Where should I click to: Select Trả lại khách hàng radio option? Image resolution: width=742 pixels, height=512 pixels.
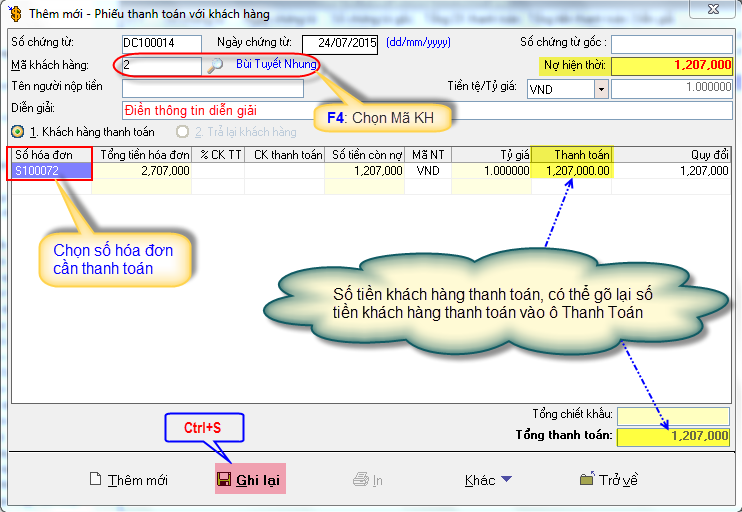click(182, 131)
